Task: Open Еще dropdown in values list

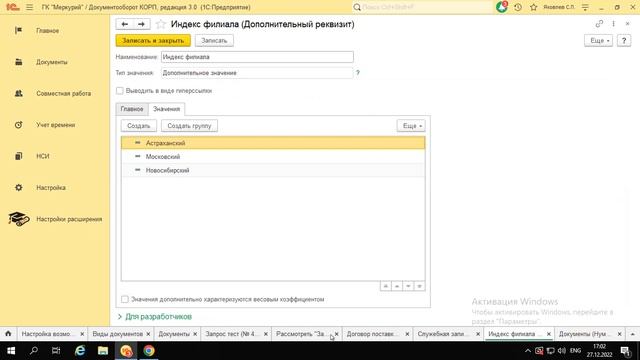Action: (x=411, y=126)
